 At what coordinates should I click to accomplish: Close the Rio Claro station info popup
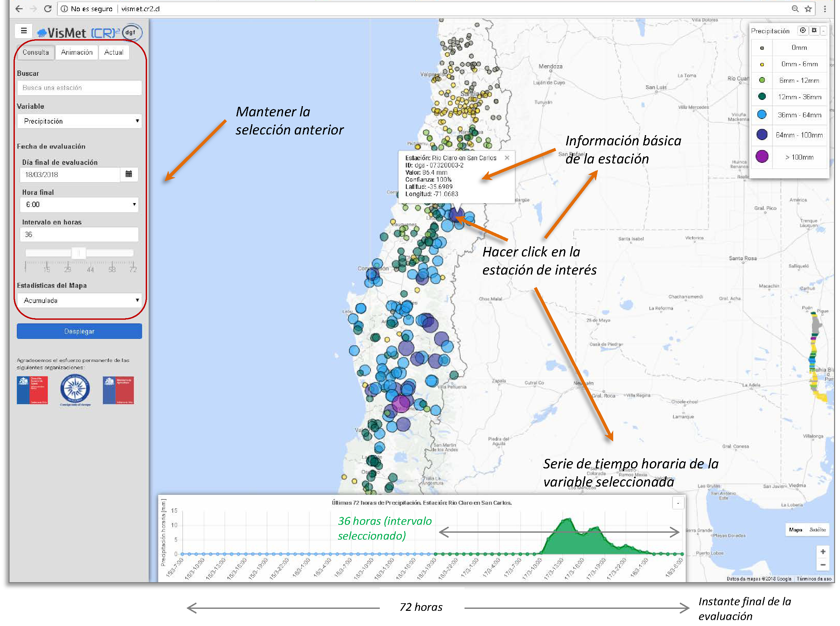coord(507,158)
